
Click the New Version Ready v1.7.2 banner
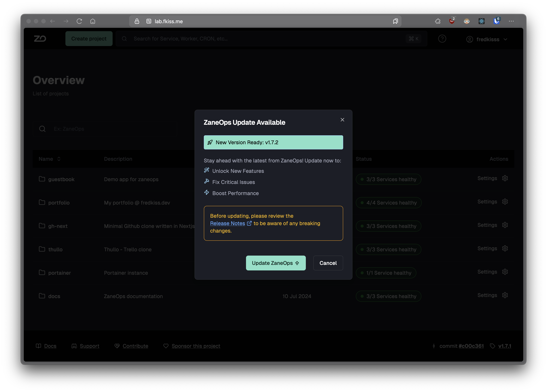pyautogui.click(x=273, y=142)
